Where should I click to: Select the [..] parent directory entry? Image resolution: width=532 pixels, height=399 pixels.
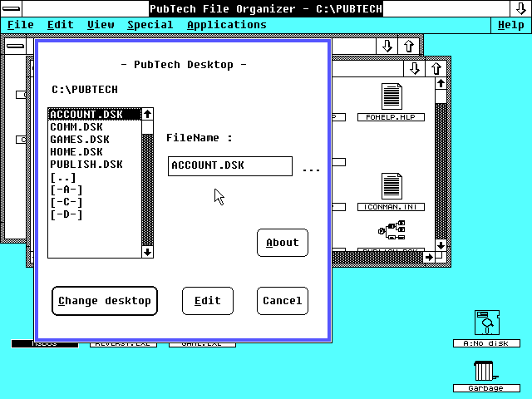coord(95,177)
